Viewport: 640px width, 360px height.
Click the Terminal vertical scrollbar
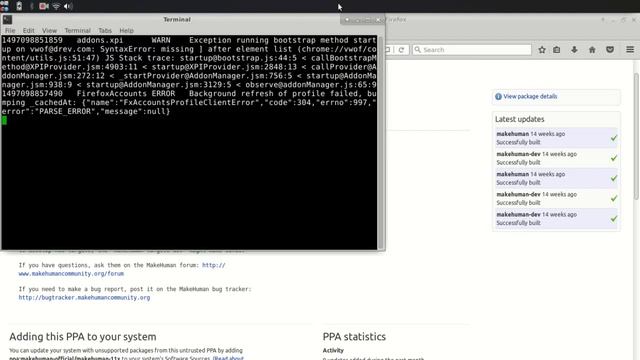point(381,142)
